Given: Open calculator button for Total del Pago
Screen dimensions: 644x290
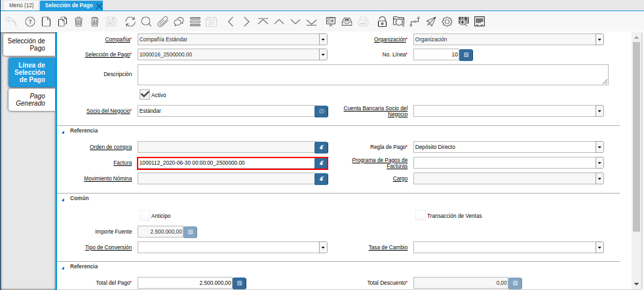Looking at the screenshot, I should (x=239, y=283).
